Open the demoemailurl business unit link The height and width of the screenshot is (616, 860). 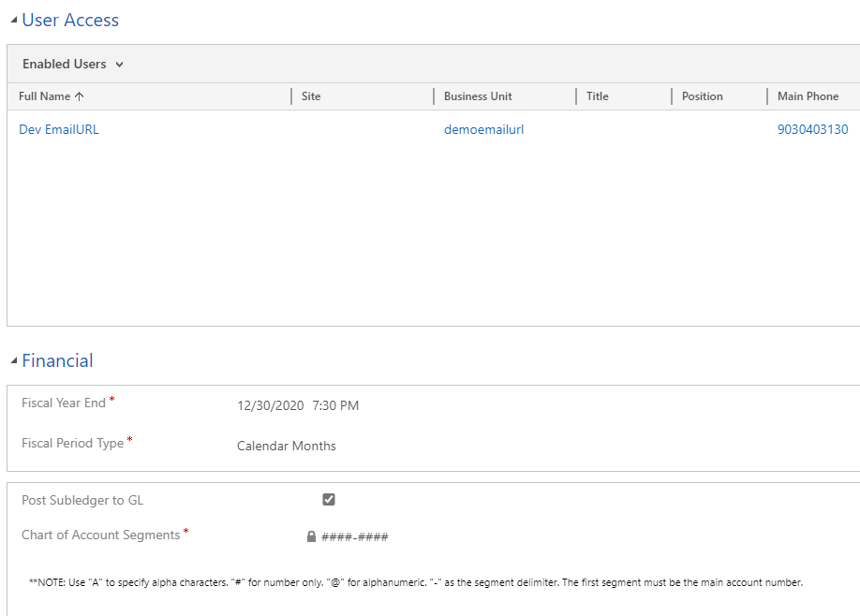(483, 129)
